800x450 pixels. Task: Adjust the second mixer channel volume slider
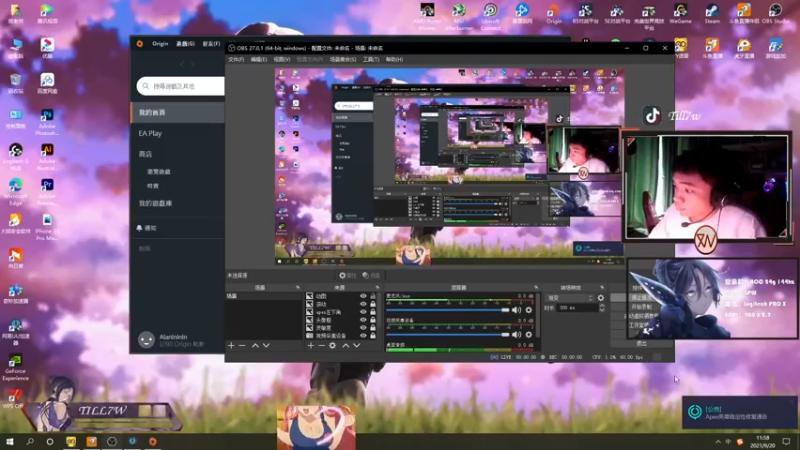[448, 335]
